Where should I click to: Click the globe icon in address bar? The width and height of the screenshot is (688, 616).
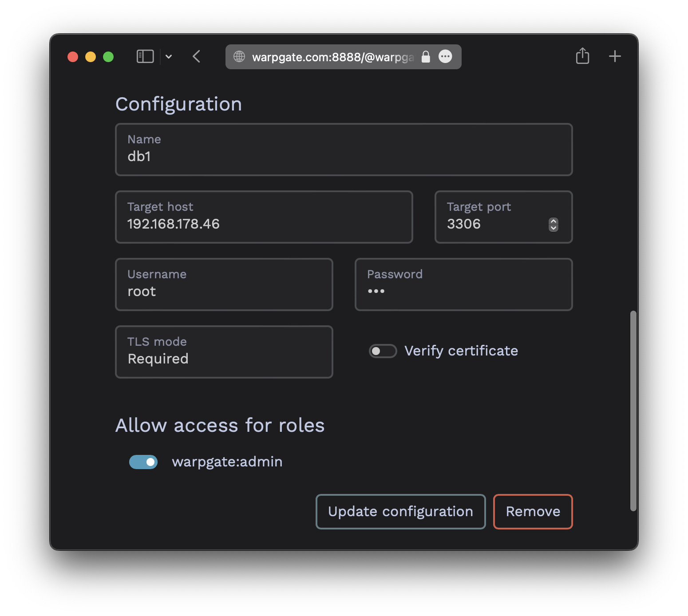(x=239, y=56)
